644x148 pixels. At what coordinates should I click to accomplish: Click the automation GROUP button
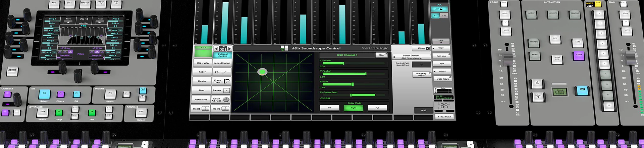click(x=531, y=14)
